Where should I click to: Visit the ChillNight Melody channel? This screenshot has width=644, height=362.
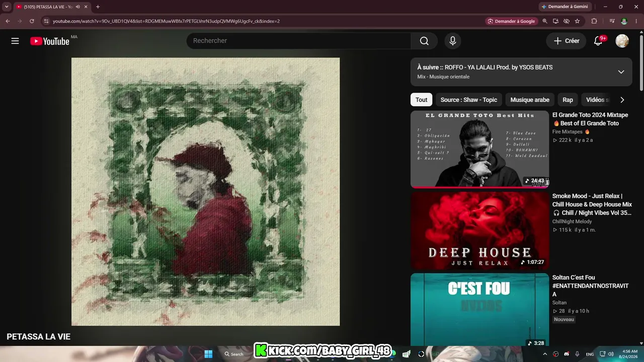(x=572, y=221)
